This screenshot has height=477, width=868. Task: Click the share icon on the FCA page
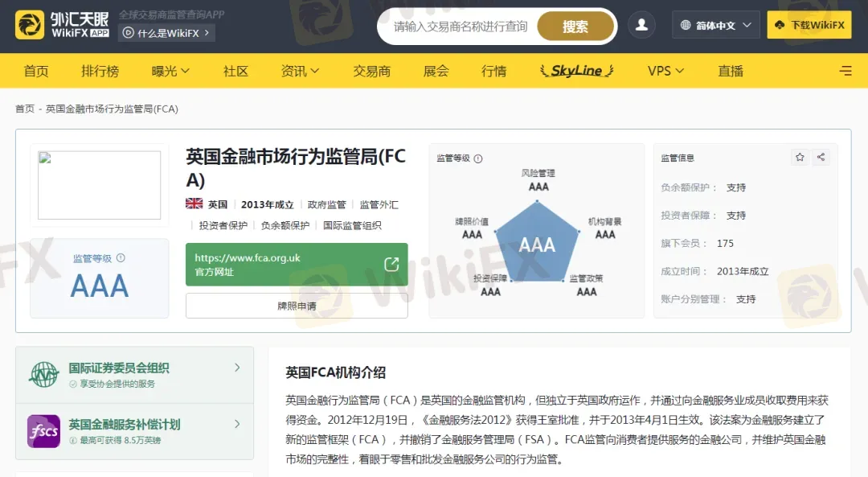click(x=821, y=158)
